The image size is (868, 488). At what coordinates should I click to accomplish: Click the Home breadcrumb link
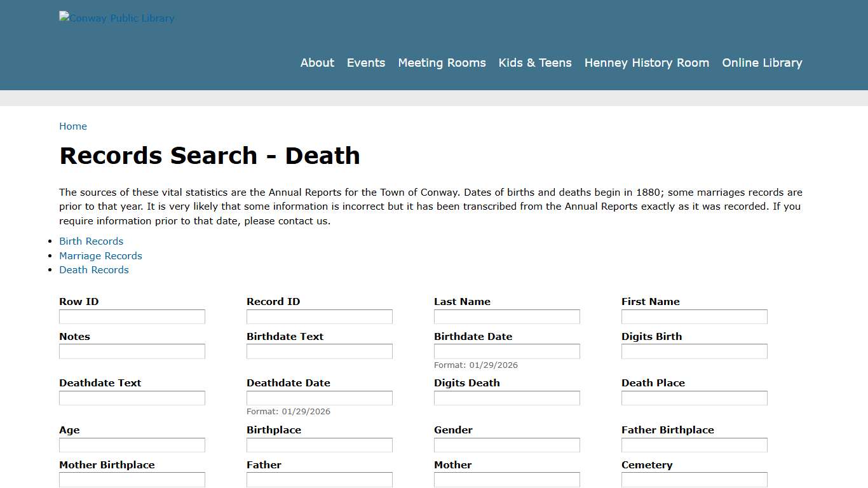(73, 126)
